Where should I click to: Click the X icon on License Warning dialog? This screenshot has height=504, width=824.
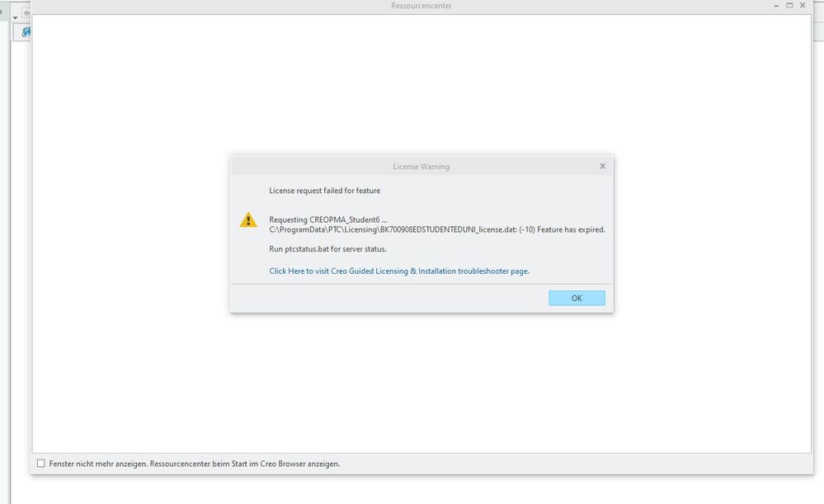pos(602,166)
